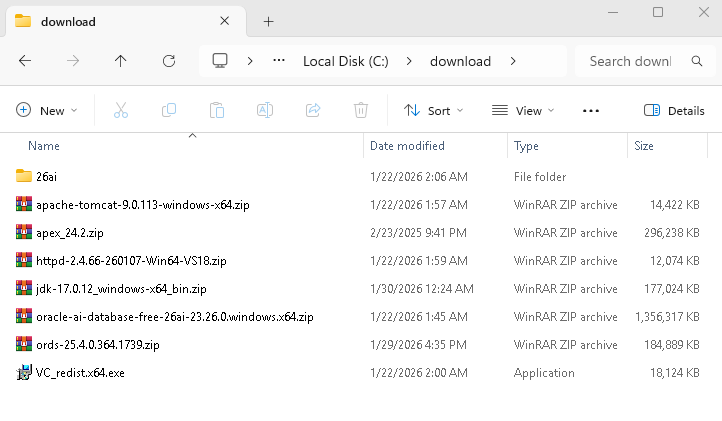The image size is (722, 421).
Task: Sort by Date modified column header
Action: [407, 146]
